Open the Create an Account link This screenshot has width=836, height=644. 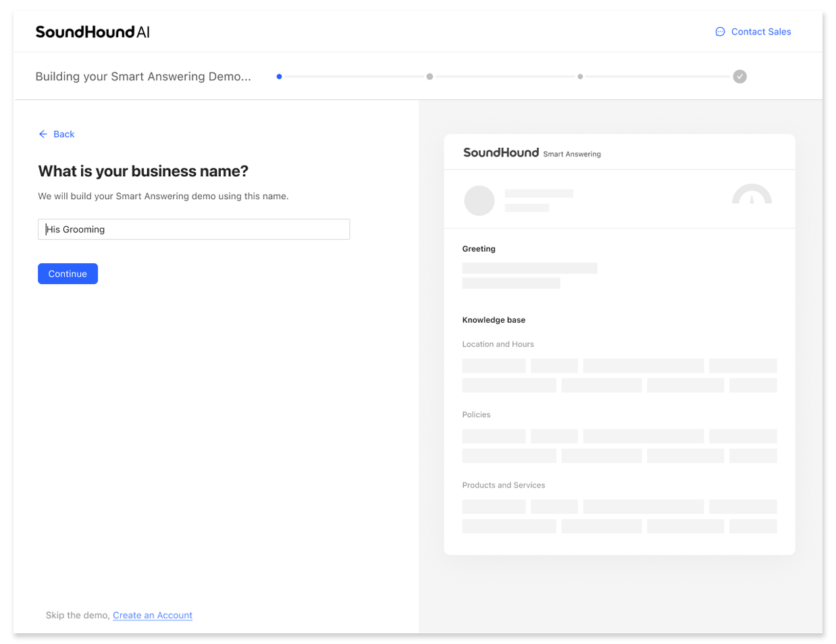click(x=153, y=615)
